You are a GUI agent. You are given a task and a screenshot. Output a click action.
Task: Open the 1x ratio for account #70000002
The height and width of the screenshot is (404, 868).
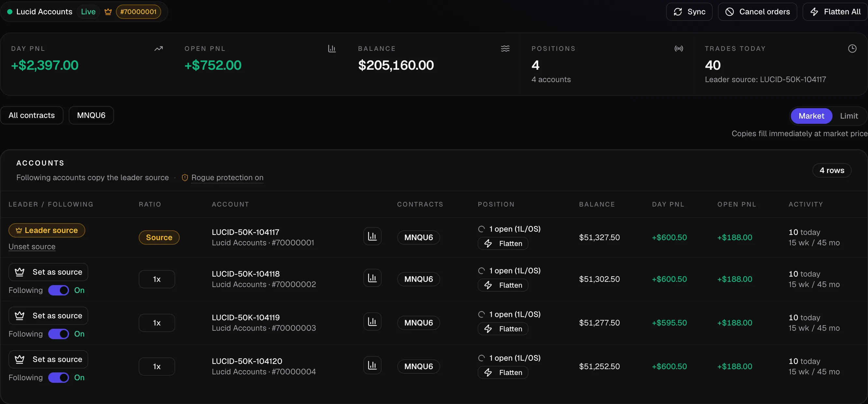tap(157, 279)
